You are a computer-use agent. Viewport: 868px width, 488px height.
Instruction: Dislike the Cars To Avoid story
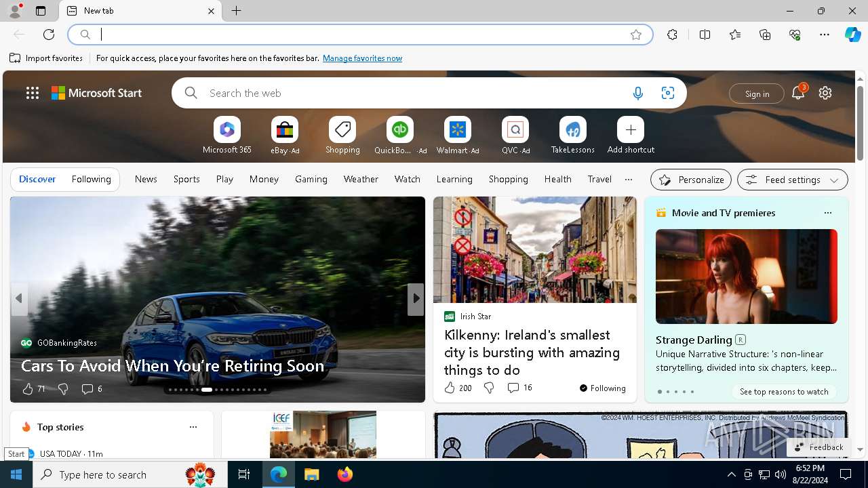point(63,389)
